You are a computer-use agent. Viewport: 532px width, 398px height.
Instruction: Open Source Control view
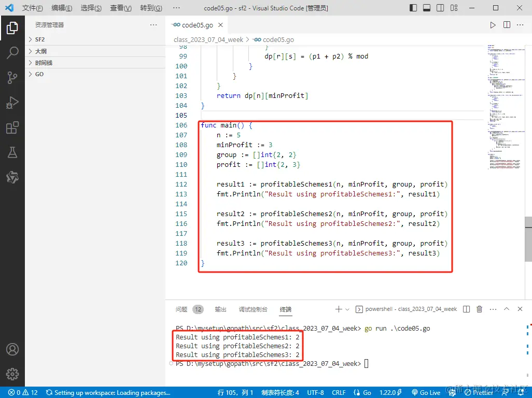[12, 78]
